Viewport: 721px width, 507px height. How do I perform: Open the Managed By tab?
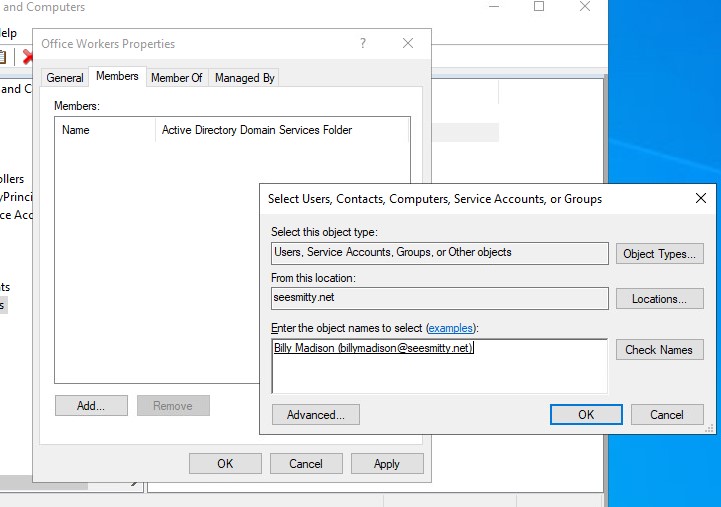pos(244,78)
